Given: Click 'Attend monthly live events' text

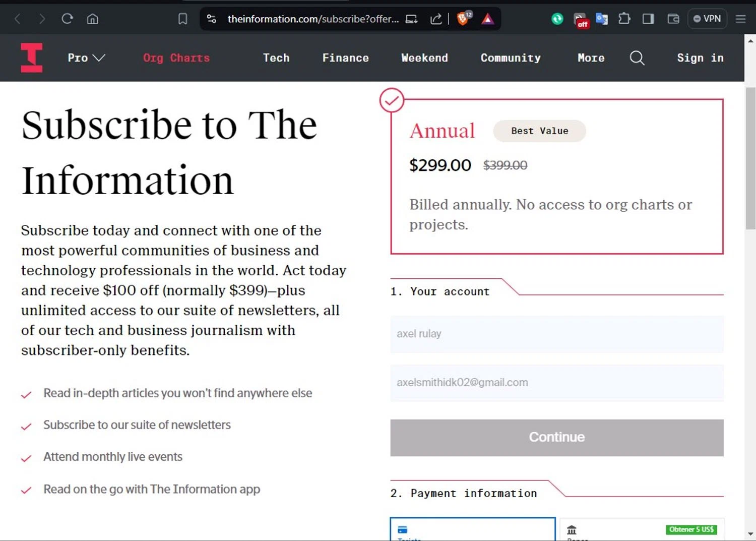Looking at the screenshot, I should (x=113, y=457).
